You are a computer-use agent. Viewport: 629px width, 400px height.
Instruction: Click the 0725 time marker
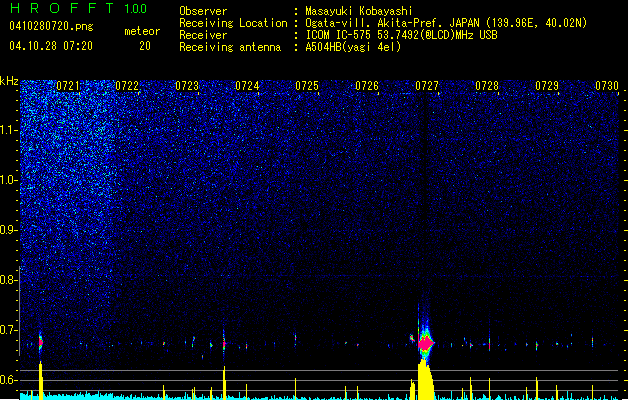tap(307, 86)
